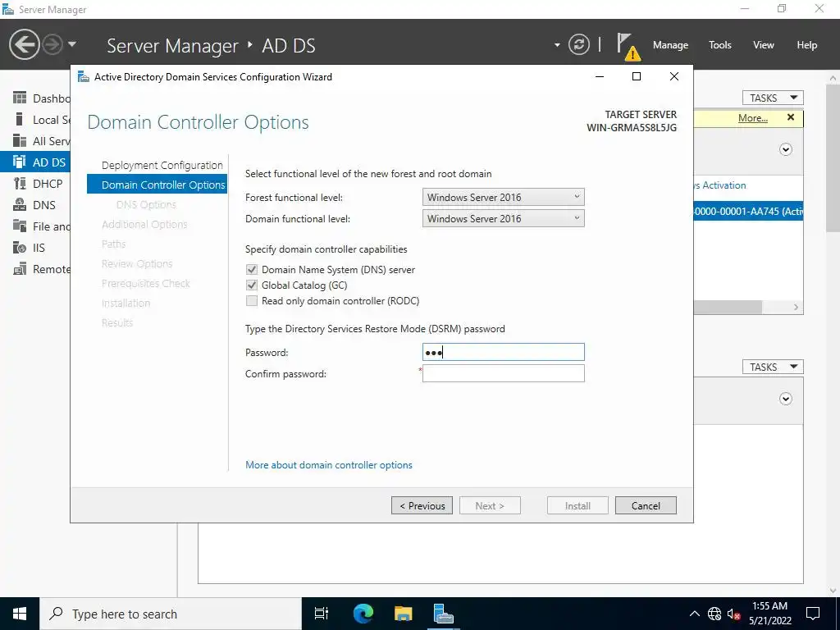Select All Servers icon in sidebar
840x630 pixels.
20,141
